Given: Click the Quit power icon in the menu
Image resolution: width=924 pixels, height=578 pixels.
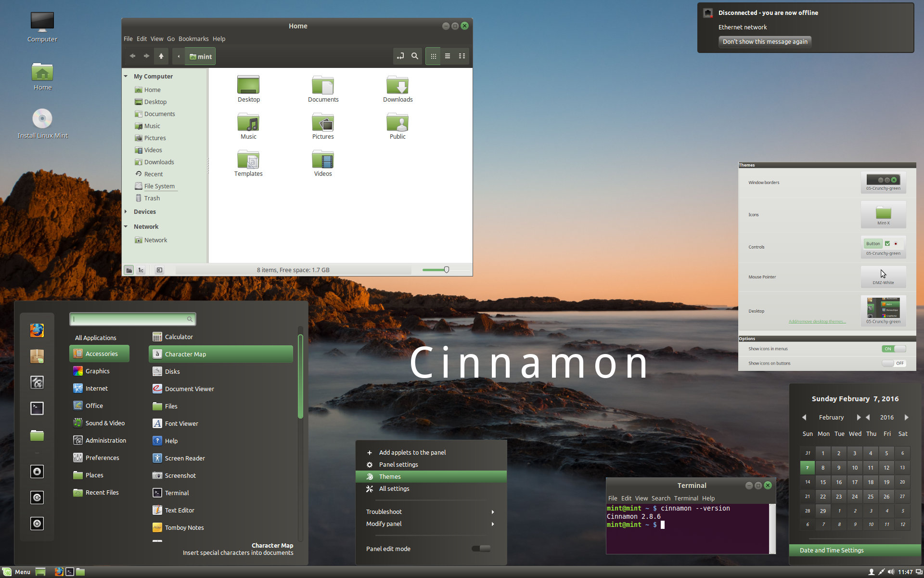Looking at the screenshot, I should (x=37, y=524).
